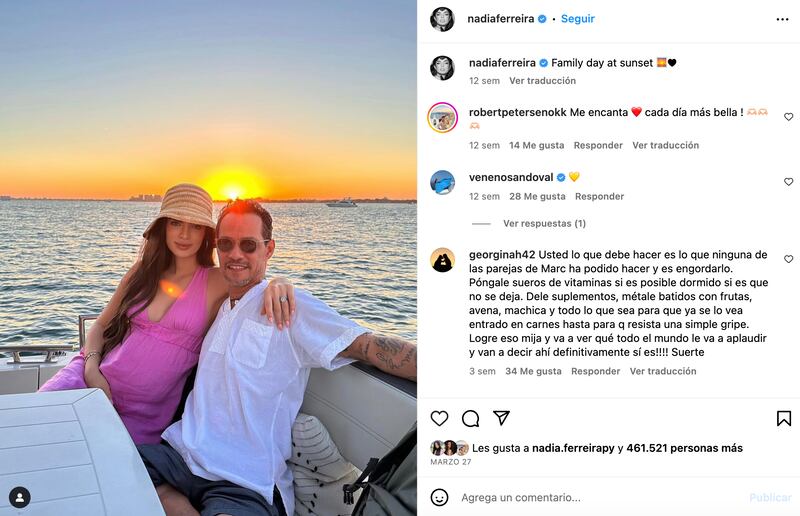Like the post with heart icon
The image size is (800, 516).
click(x=439, y=419)
